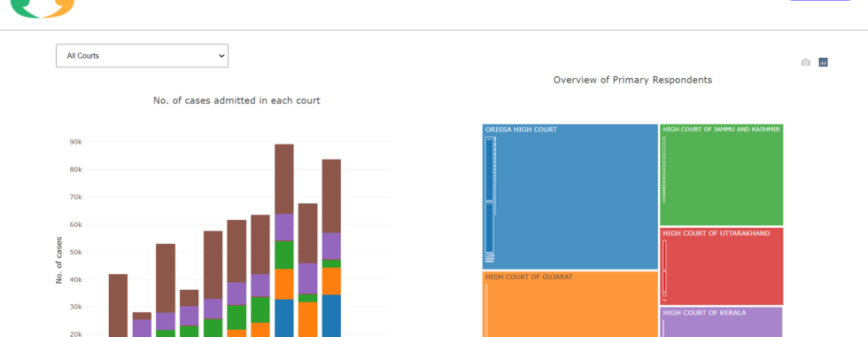Click the blue segment of the rightmost bar
868x337 pixels.
(331, 316)
